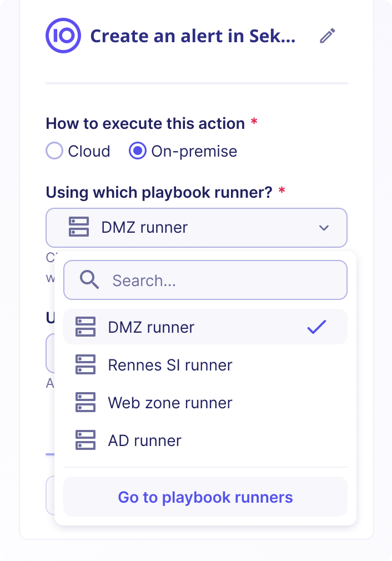The height and width of the screenshot is (561, 392).
Task: Click the Go to playbook runners link
Action: [x=205, y=497]
